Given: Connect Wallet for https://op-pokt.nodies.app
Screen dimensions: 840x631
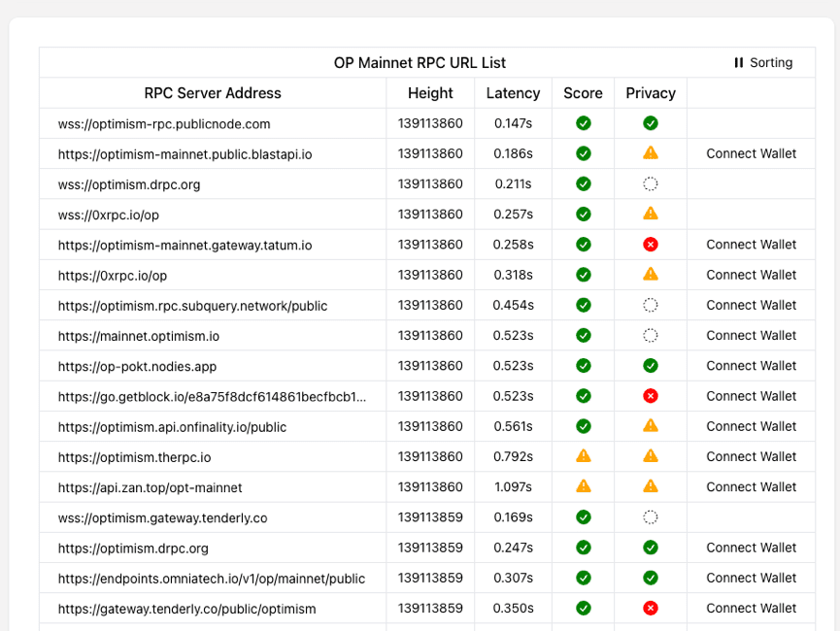Looking at the screenshot, I should [751, 366].
